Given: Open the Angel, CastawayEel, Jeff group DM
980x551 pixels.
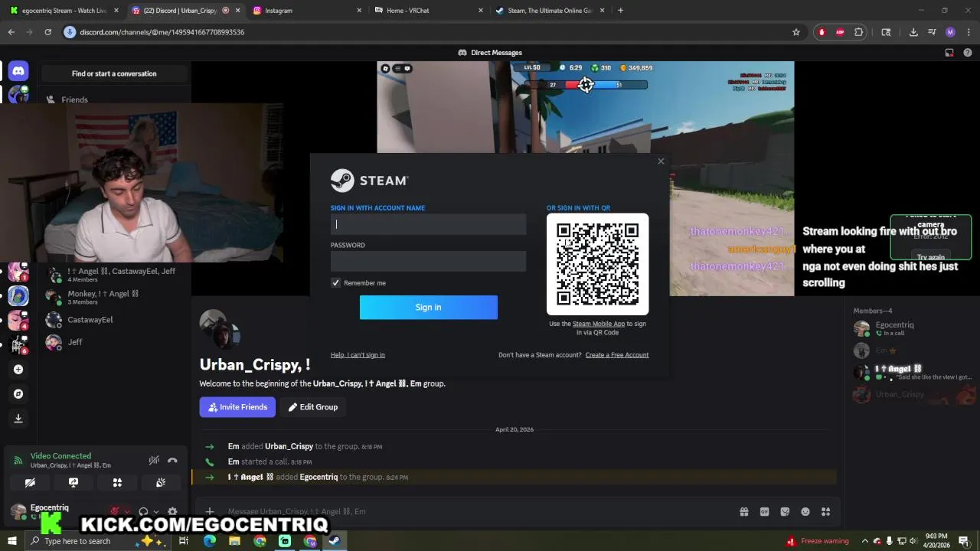Looking at the screenshot, I should (115, 275).
